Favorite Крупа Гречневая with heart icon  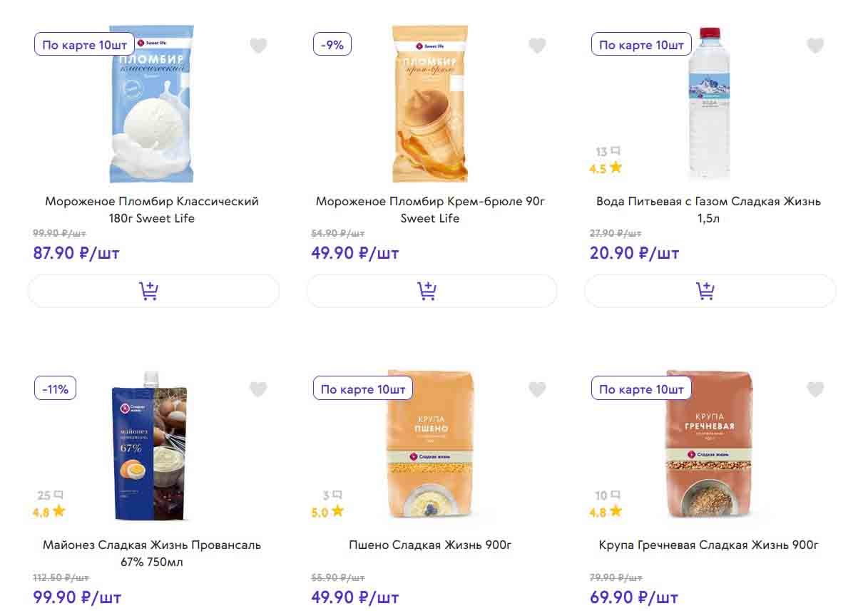click(815, 389)
